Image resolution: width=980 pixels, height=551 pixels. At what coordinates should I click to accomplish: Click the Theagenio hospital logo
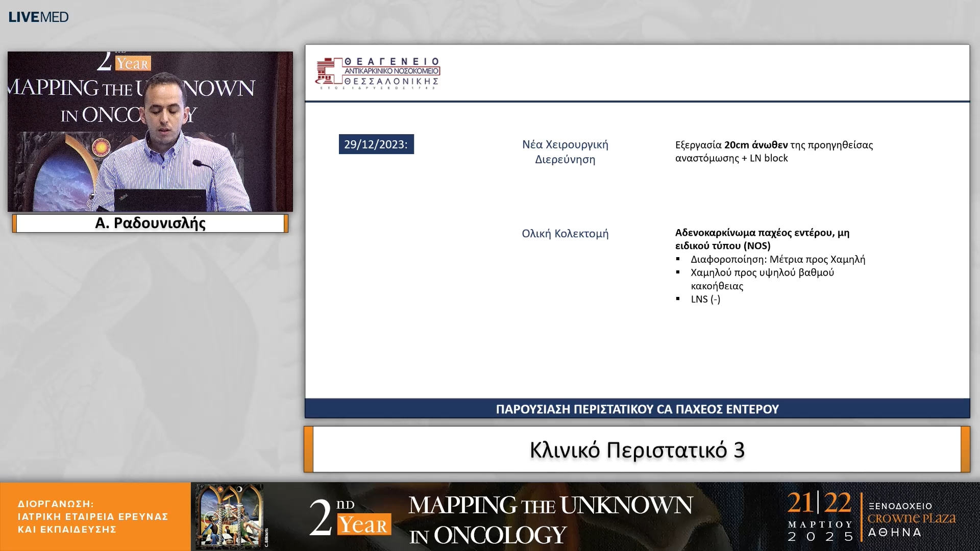click(x=378, y=73)
